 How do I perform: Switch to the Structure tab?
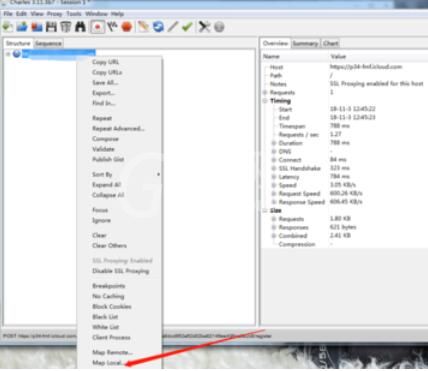(18, 44)
